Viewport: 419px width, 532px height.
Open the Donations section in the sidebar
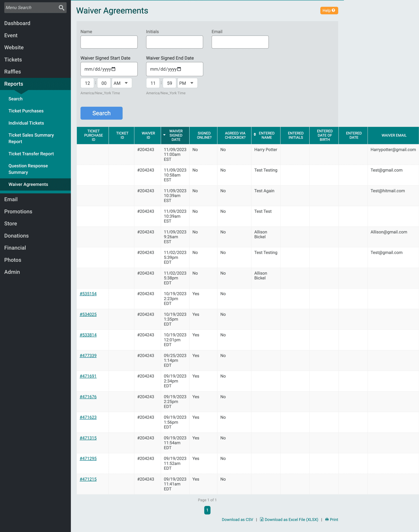[x=16, y=236]
